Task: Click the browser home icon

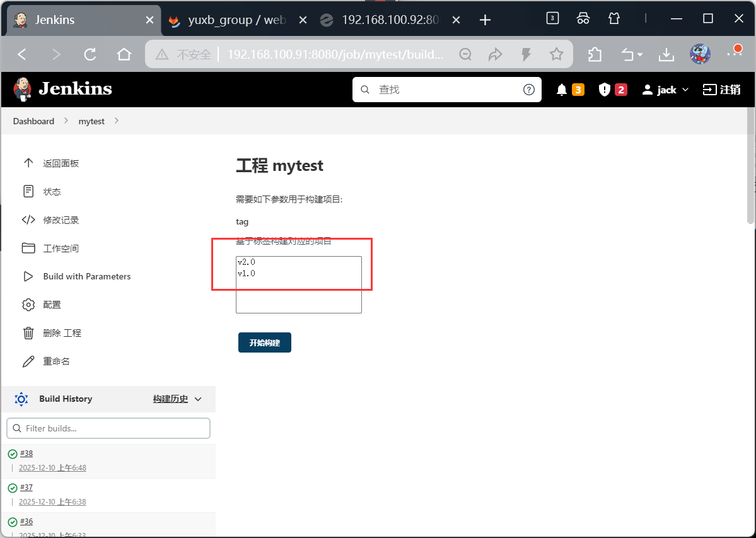Action: click(x=124, y=54)
